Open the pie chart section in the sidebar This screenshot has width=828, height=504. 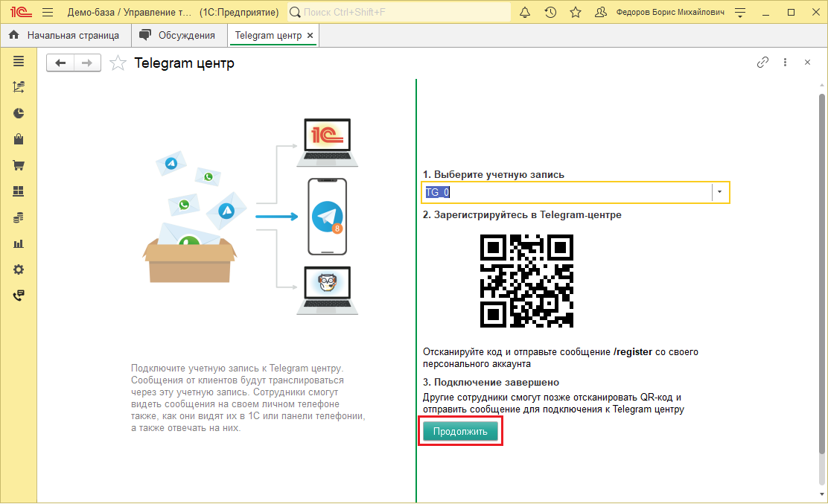[x=19, y=113]
